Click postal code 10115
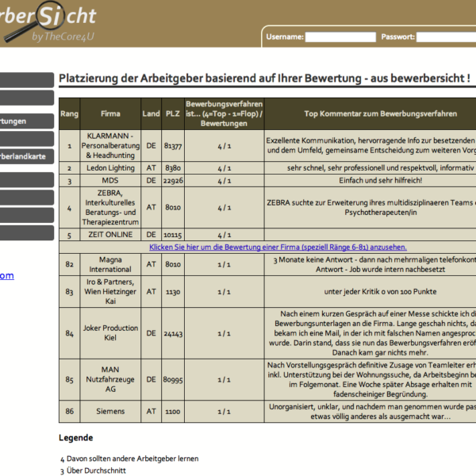Screen dimensions: 476x476 (x=173, y=235)
